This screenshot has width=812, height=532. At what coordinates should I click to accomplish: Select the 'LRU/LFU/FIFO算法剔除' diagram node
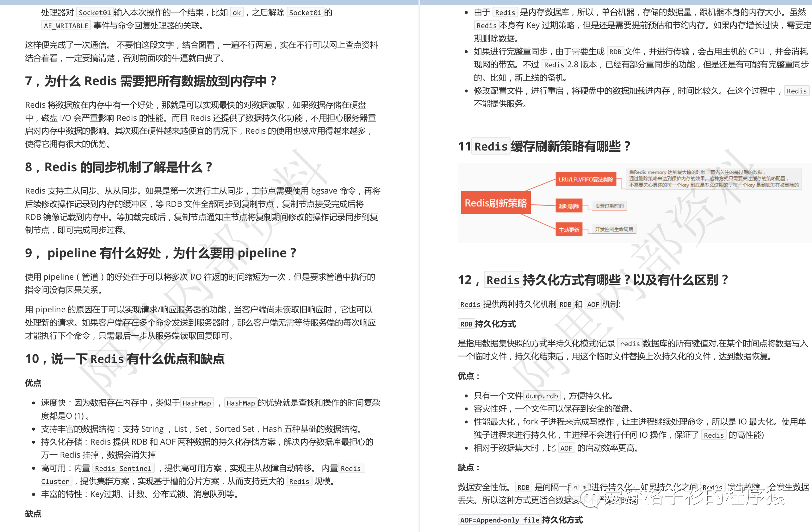pos(586,179)
